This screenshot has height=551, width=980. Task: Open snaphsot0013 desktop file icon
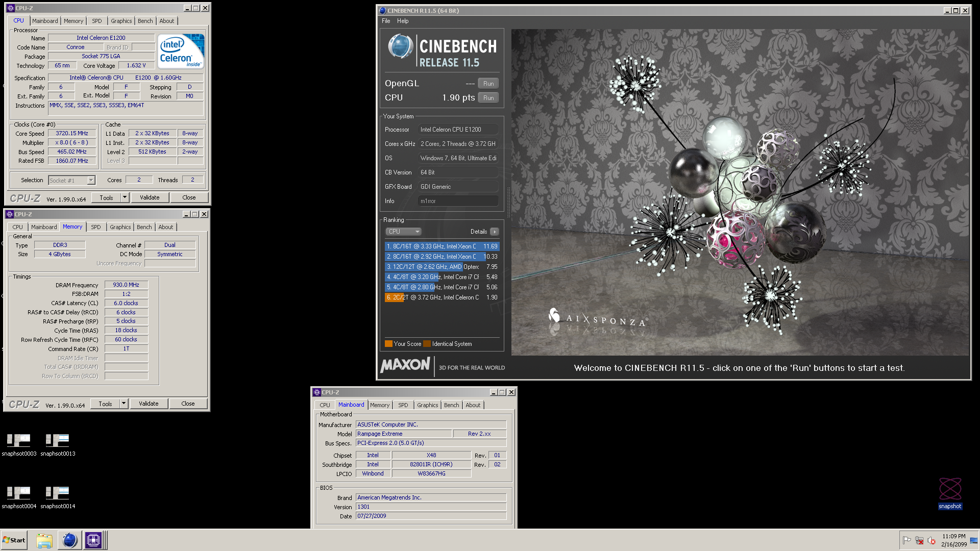[58, 444]
